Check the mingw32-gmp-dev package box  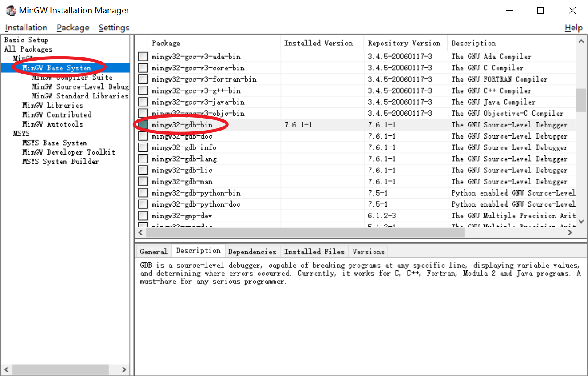coord(143,216)
